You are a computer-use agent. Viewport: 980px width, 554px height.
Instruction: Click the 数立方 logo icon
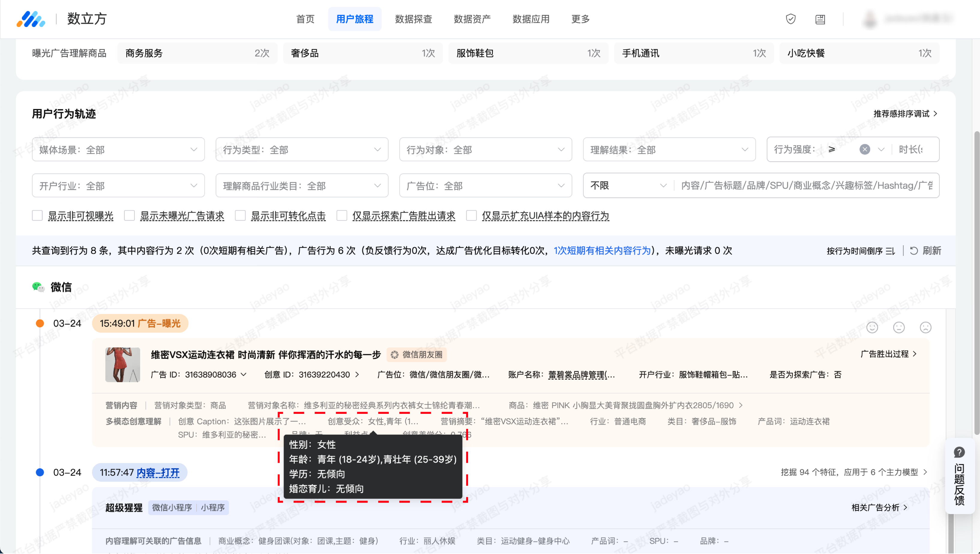pyautogui.click(x=30, y=19)
